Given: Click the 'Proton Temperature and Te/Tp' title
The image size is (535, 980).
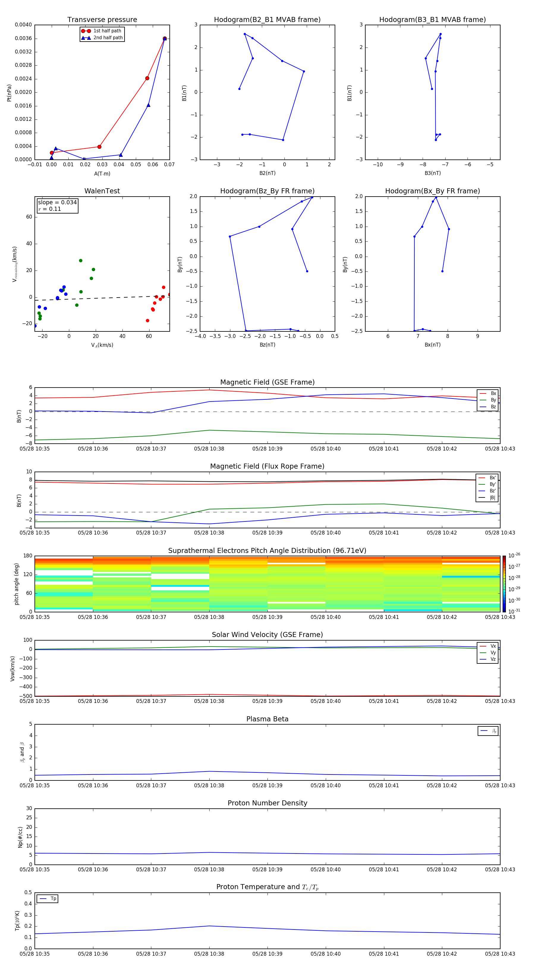Looking at the screenshot, I should pyautogui.click(x=267, y=887).
